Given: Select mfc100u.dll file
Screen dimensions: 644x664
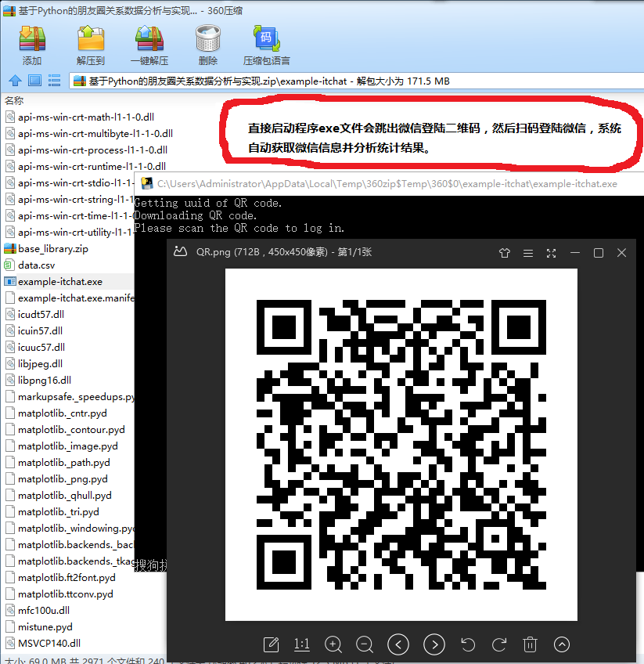Looking at the screenshot, I should [44, 610].
